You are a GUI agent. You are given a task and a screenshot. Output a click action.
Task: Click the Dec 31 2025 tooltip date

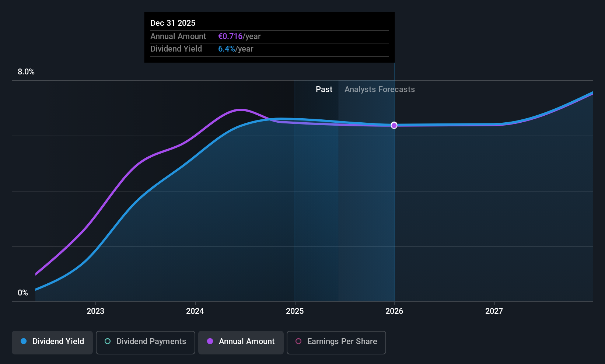(173, 23)
